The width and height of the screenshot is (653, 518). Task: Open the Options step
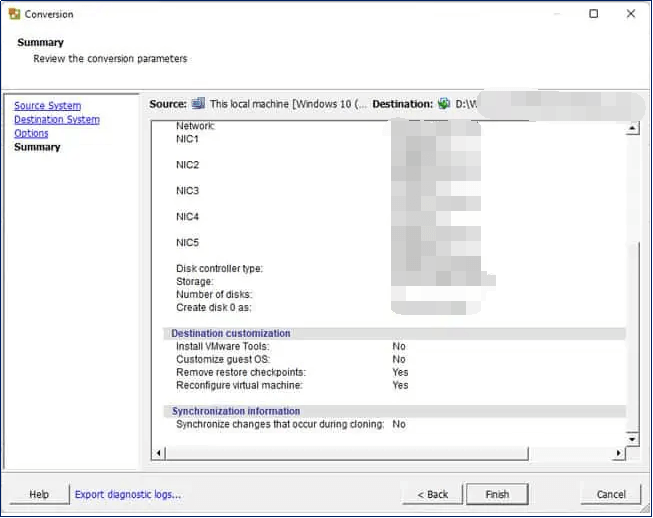pyautogui.click(x=31, y=133)
